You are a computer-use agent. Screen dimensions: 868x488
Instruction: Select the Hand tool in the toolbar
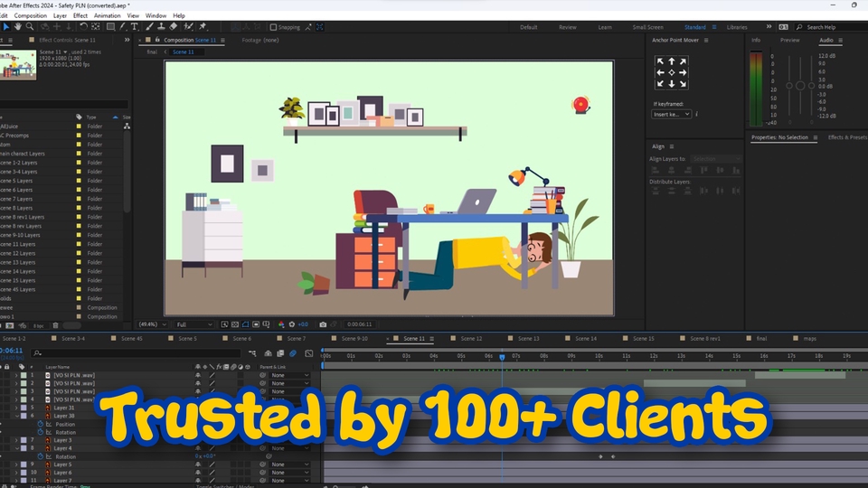[x=17, y=27]
